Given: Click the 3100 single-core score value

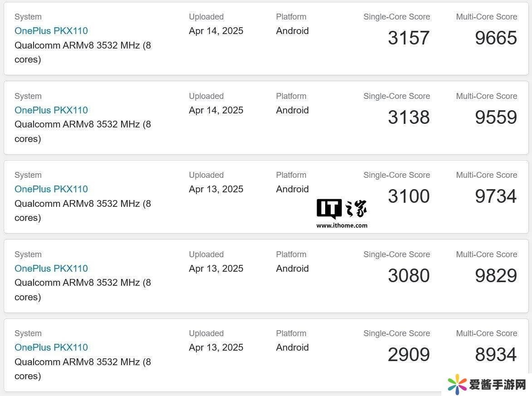Looking at the screenshot, I should pos(409,196).
